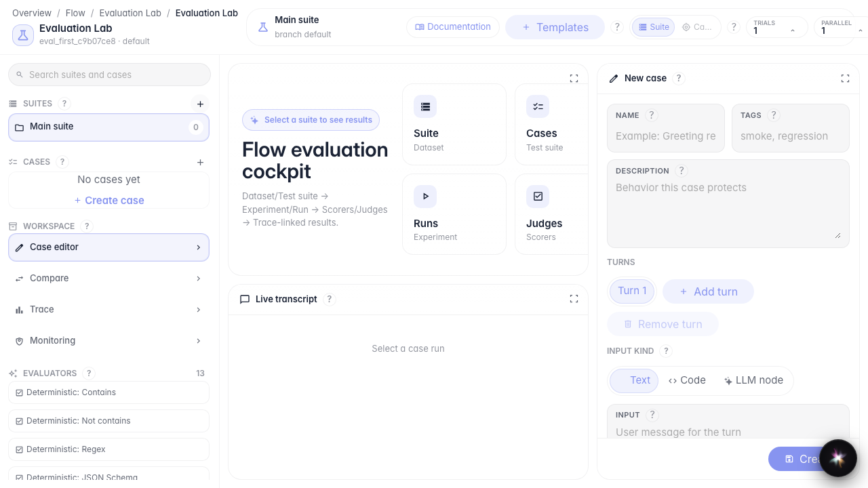This screenshot has height=488, width=868.
Task: Expand the New case panel fullscreen
Action: tap(845, 79)
